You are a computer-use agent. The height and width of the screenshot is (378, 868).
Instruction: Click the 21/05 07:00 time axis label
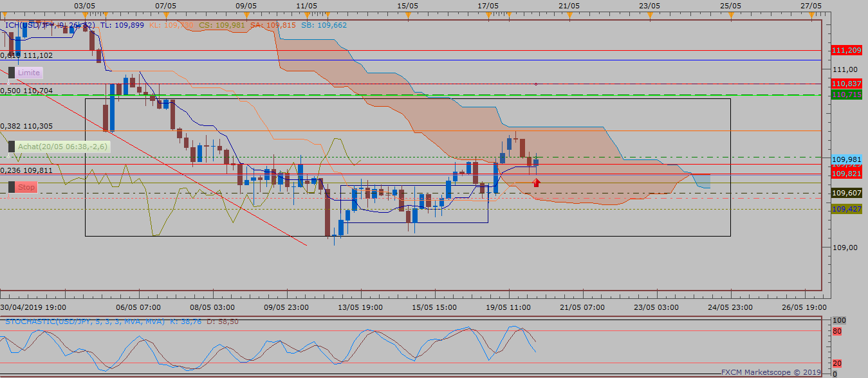click(x=583, y=307)
